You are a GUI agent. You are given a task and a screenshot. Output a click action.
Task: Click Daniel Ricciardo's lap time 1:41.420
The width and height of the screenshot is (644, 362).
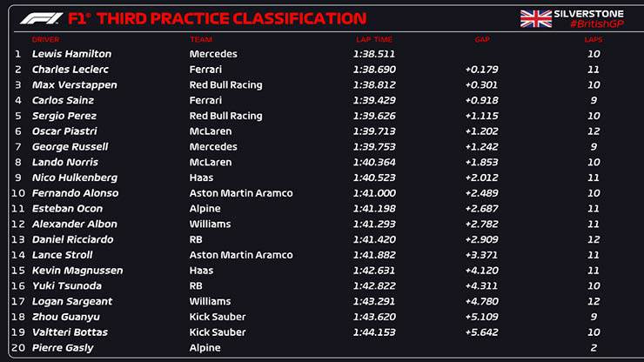372,239
